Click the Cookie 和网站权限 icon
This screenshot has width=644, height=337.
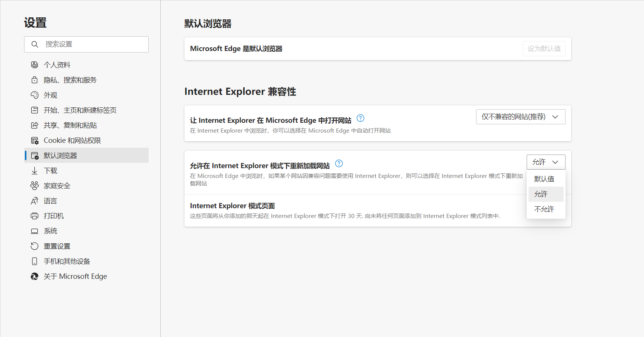(34, 141)
